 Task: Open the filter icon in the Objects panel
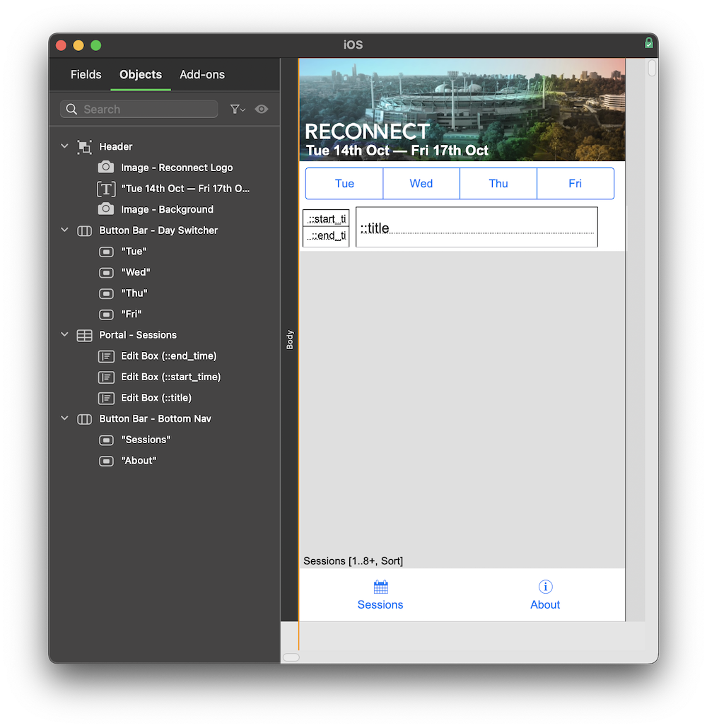click(x=237, y=109)
